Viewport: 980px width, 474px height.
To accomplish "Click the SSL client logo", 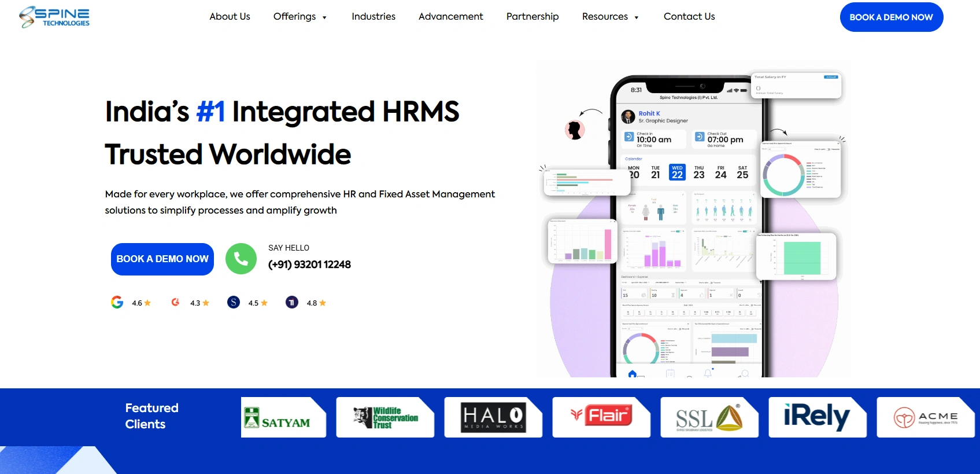I will pyautogui.click(x=709, y=417).
